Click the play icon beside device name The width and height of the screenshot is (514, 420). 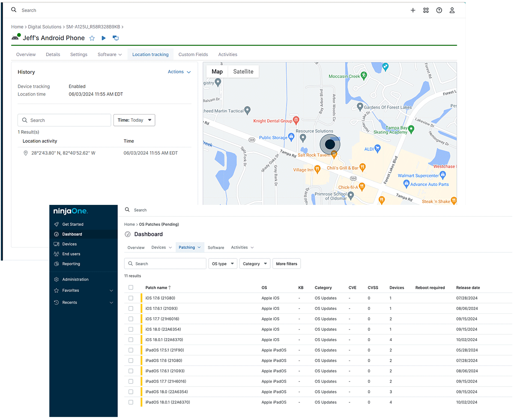click(x=104, y=38)
